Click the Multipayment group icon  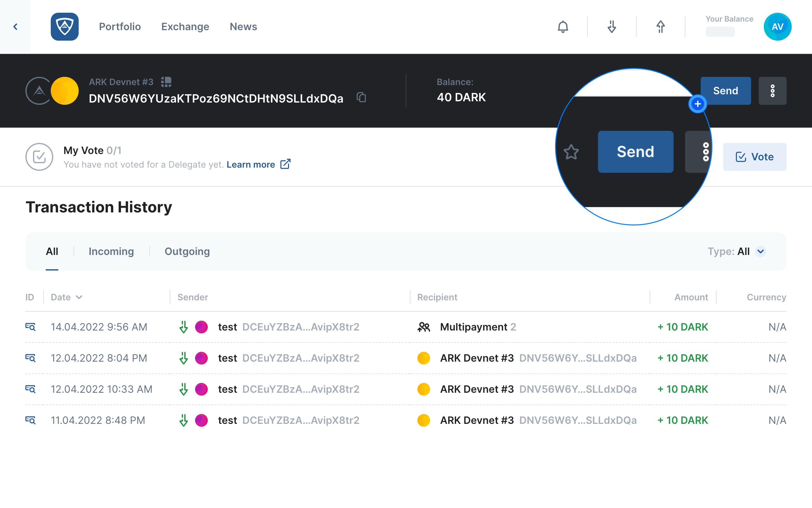coord(423,327)
